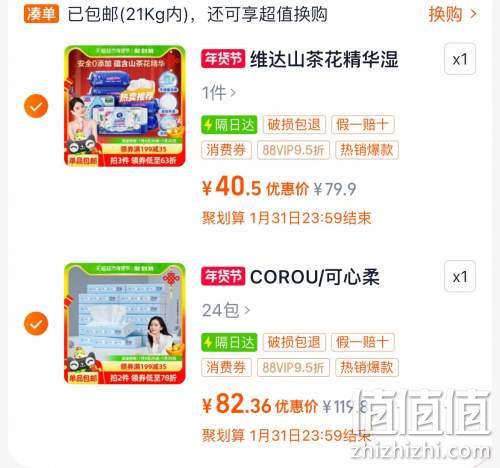Uncheck the COROU/可心柔 tissue item
This screenshot has height=468, width=500.
point(36,323)
